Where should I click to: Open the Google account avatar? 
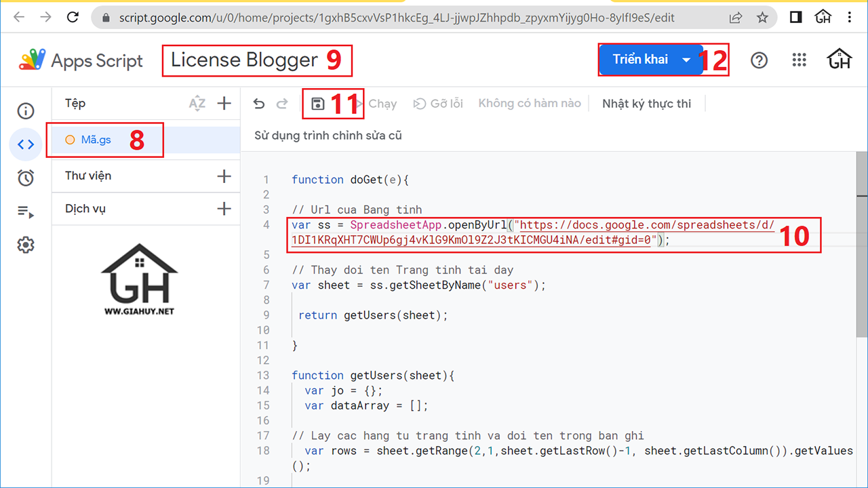coord(840,60)
